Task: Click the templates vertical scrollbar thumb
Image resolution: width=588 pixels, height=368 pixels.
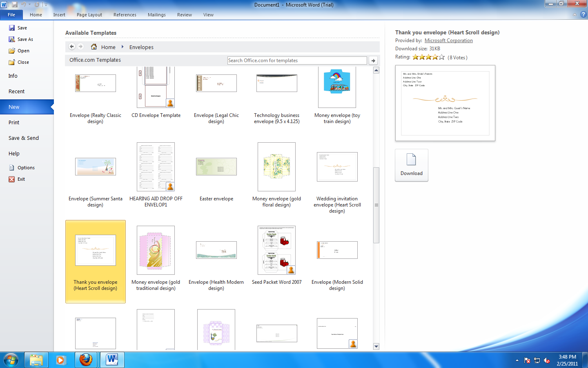Action: click(x=376, y=205)
